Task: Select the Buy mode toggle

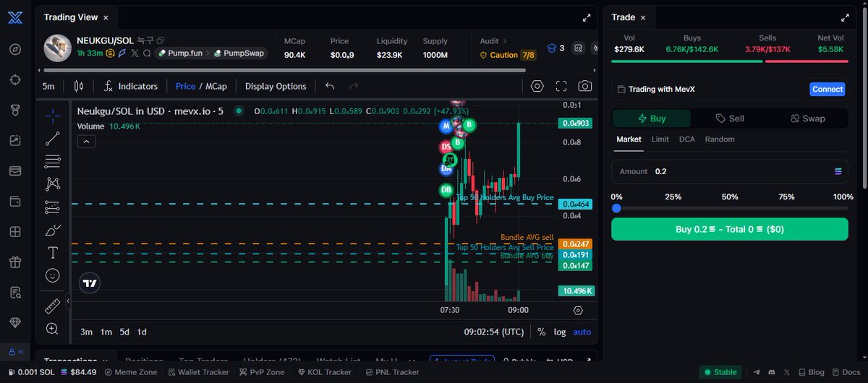Action: [x=652, y=119]
